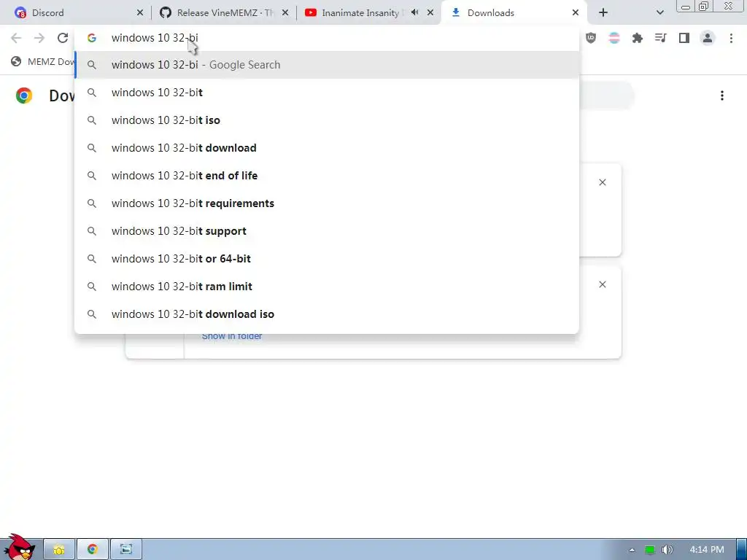Screen dimensions: 747x560
Task: Open the Angry Birds start button
Action: point(19,548)
